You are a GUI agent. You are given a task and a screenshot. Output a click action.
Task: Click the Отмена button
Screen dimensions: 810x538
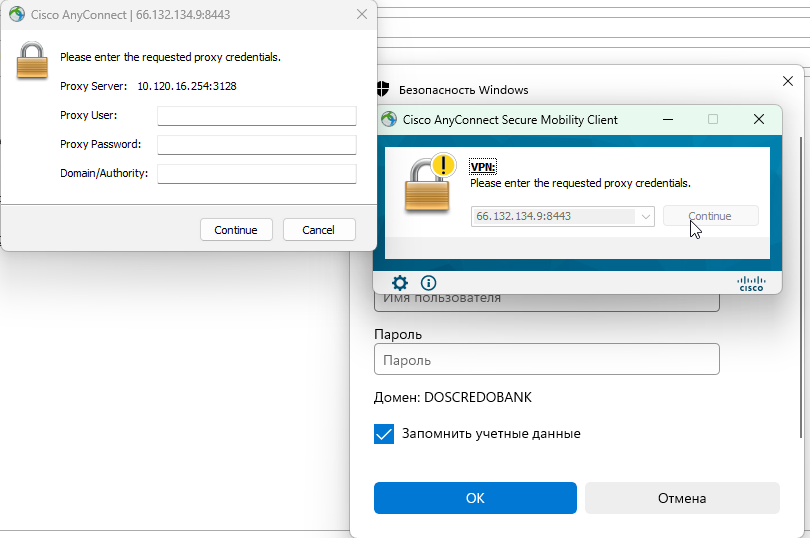pyautogui.click(x=682, y=498)
